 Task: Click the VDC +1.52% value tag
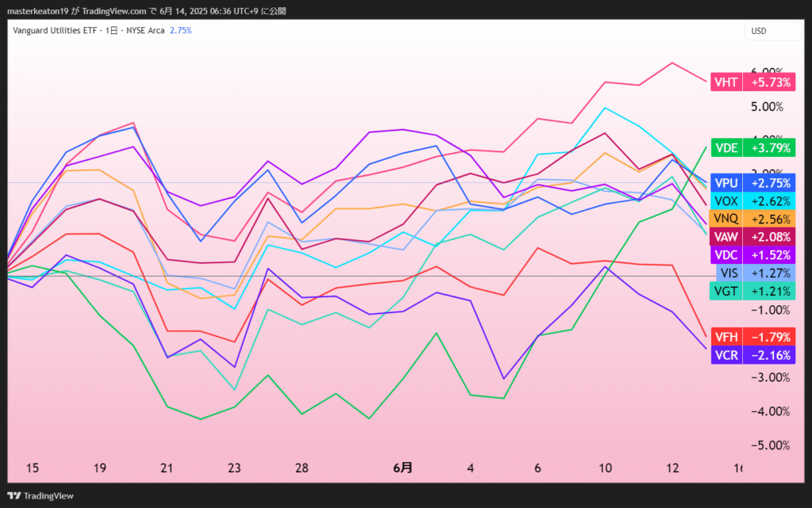click(x=769, y=255)
